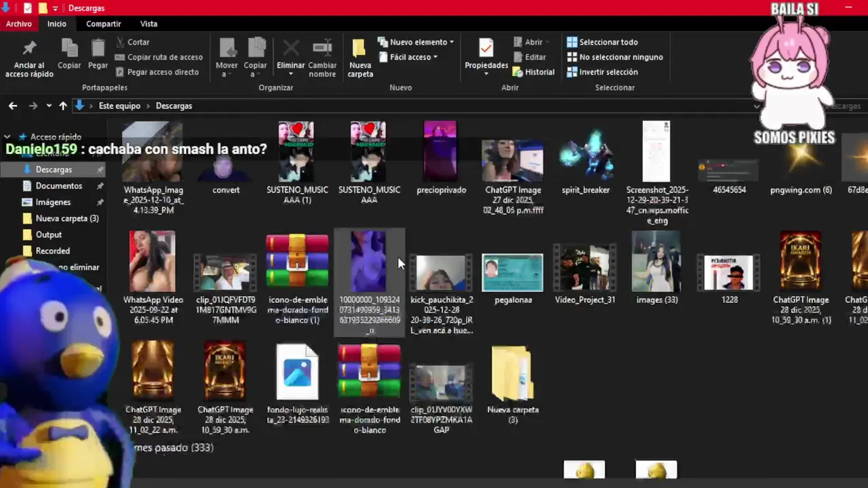Viewport: 868px width, 488px height.
Task: Select SUSTENO_MUSIC AAA (1) file
Action: click(x=297, y=163)
